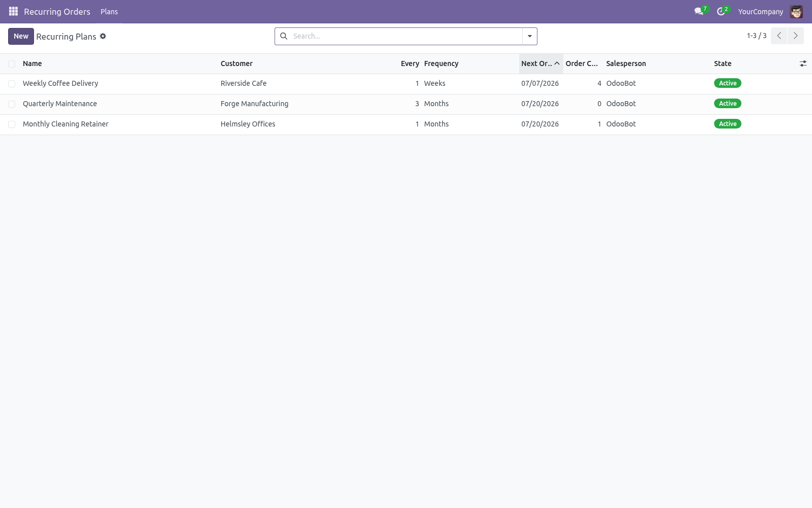This screenshot has width=812, height=508.
Task: Open the user avatar menu
Action: pyautogui.click(x=796, y=11)
